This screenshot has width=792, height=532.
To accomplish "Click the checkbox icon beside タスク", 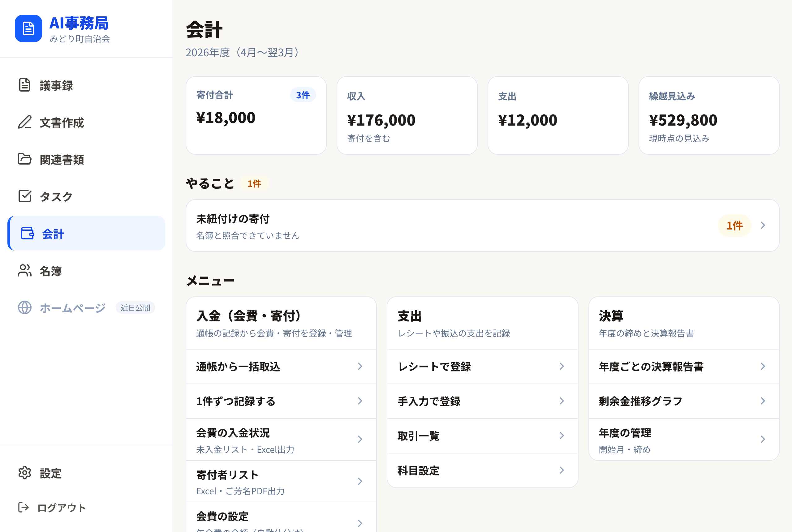I will coord(25,196).
